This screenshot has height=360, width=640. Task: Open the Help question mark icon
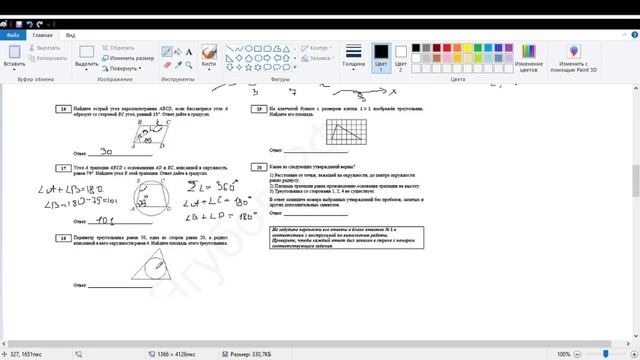click(635, 35)
